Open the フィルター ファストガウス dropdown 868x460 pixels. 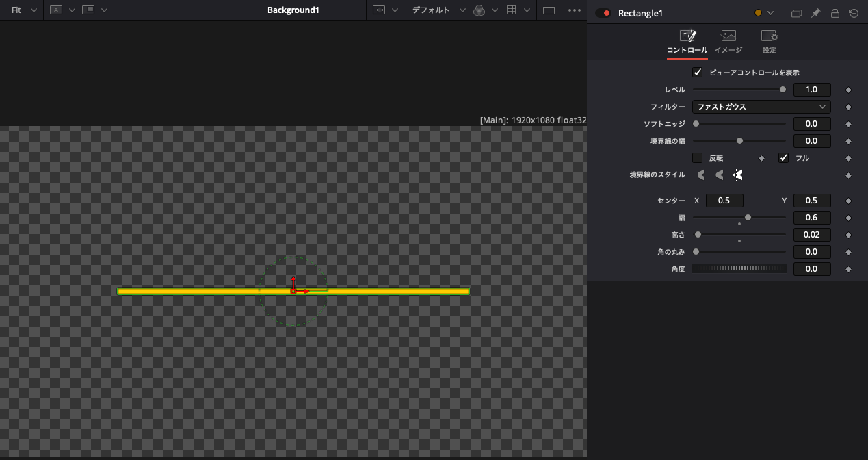click(762, 107)
